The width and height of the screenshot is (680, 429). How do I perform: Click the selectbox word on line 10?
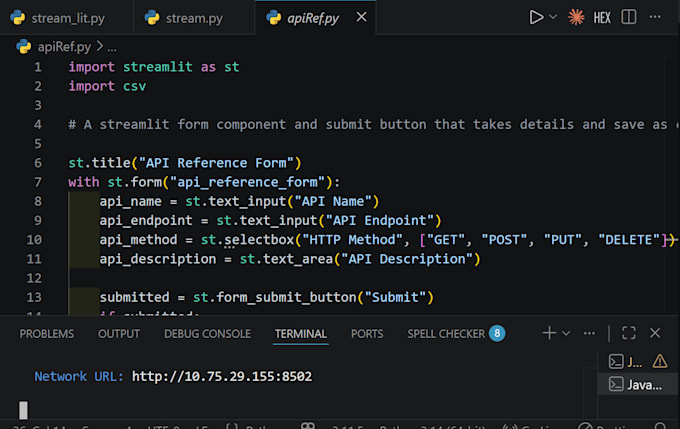(x=259, y=239)
